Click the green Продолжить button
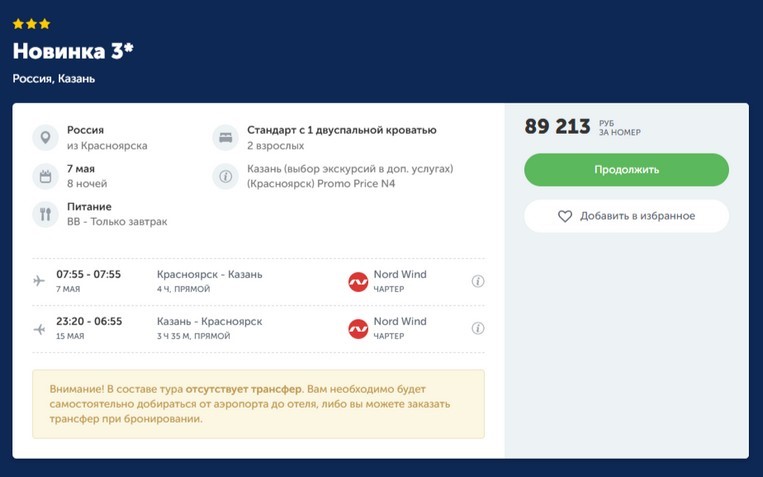This screenshot has height=477, width=763. 626,170
